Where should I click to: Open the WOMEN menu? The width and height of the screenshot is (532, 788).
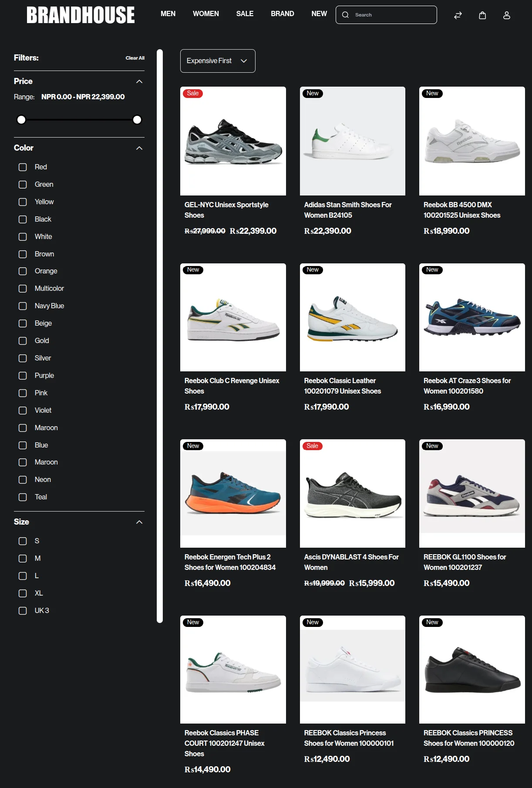pos(206,14)
